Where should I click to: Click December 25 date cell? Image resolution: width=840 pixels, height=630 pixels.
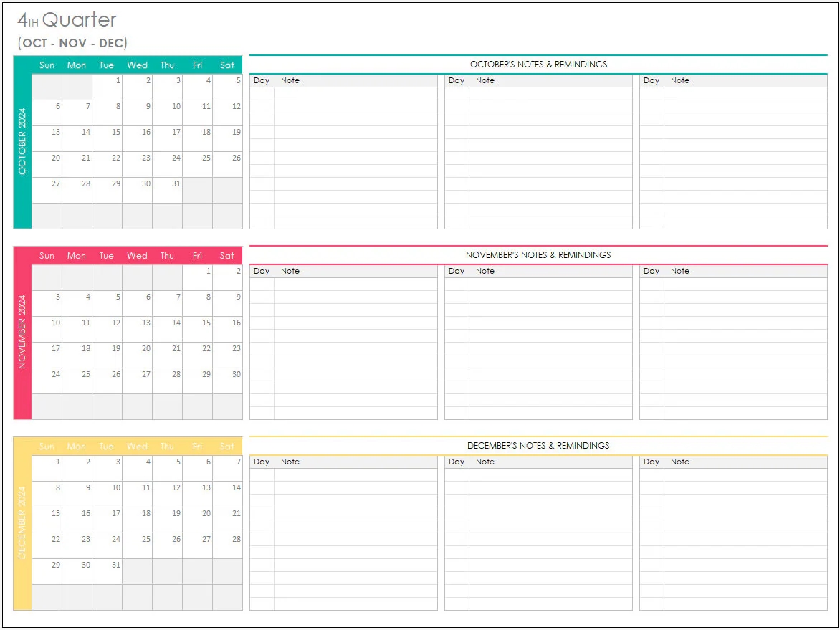tap(137, 545)
